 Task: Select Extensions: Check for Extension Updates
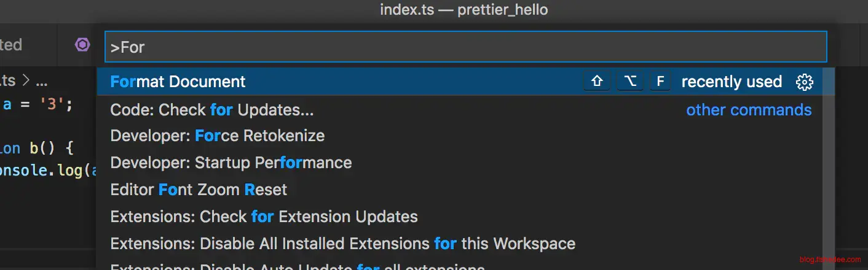[264, 217]
